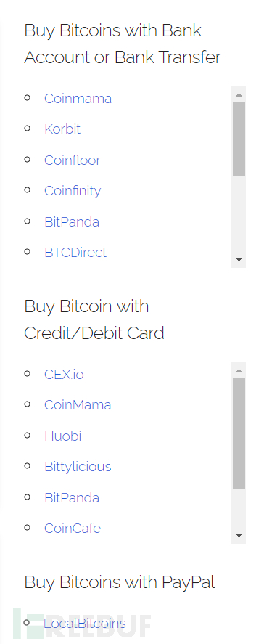Click the card list scrollbar thumb

click(239, 433)
